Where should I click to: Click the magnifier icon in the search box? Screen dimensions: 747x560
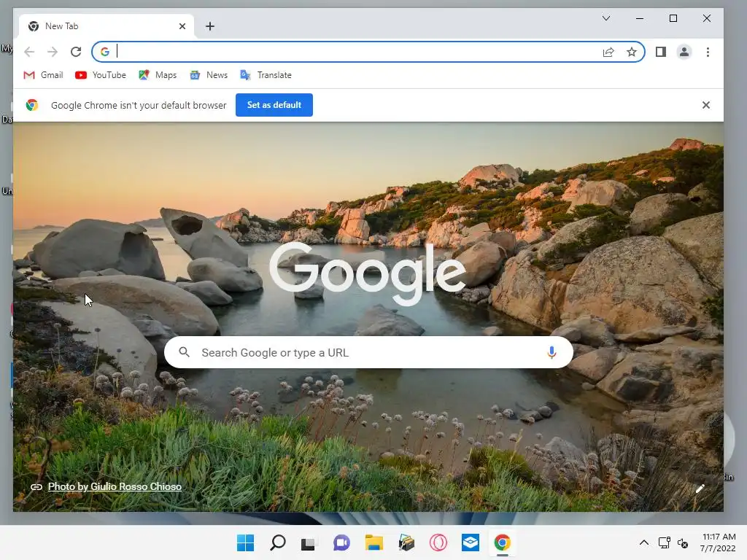click(184, 352)
